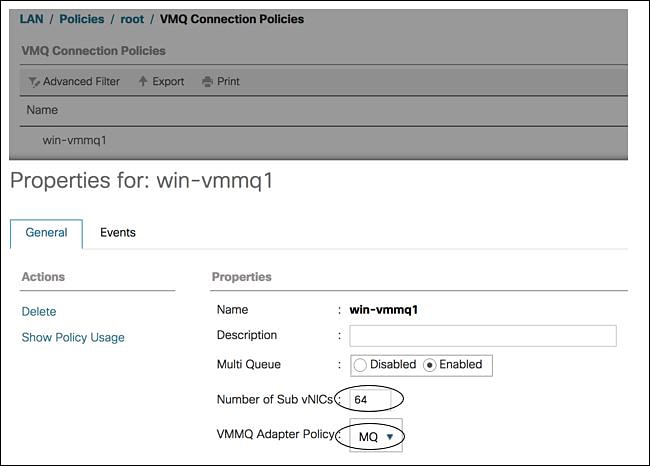This screenshot has width=650, height=466.
Task: Open the root breadcrumb link
Action: 132,19
